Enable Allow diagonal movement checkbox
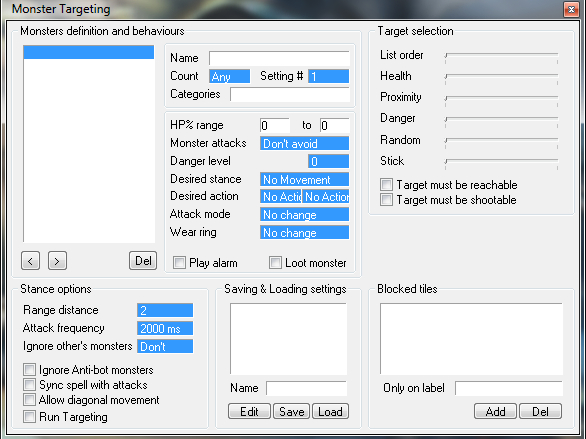 point(29,399)
